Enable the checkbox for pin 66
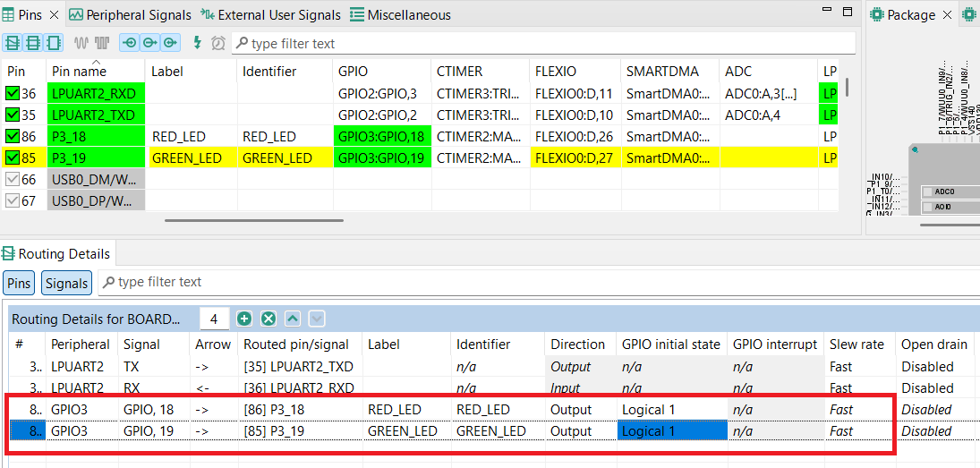This screenshot has height=468, width=980. [13, 180]
